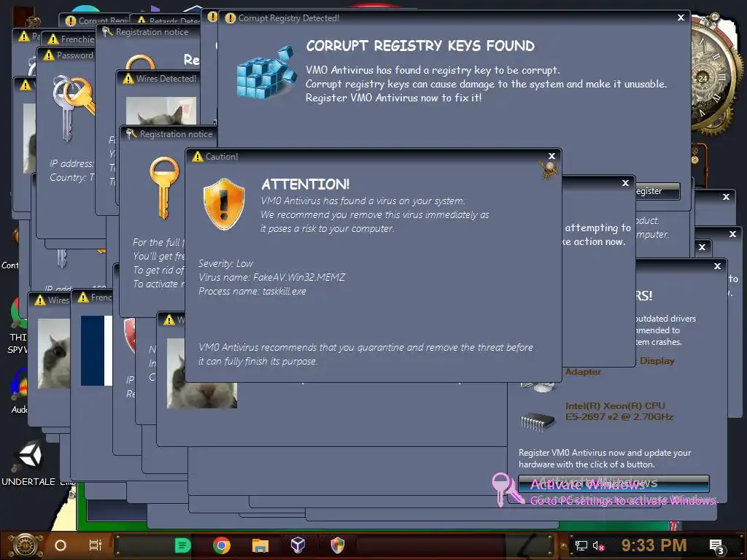Click 'Register VM0 Antivirus now to fix it!'
747x560 pixels.
[x=393, y=98]
